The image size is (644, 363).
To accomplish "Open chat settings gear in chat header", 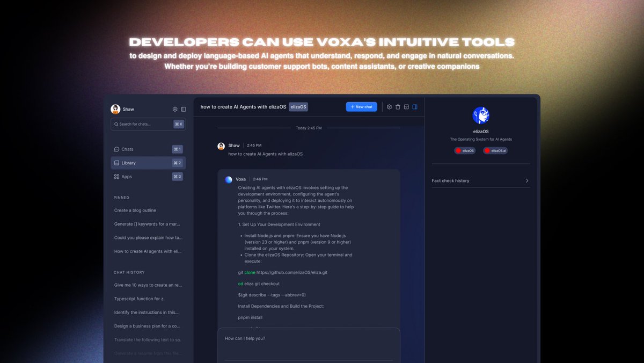I will [x=390, y=107].
